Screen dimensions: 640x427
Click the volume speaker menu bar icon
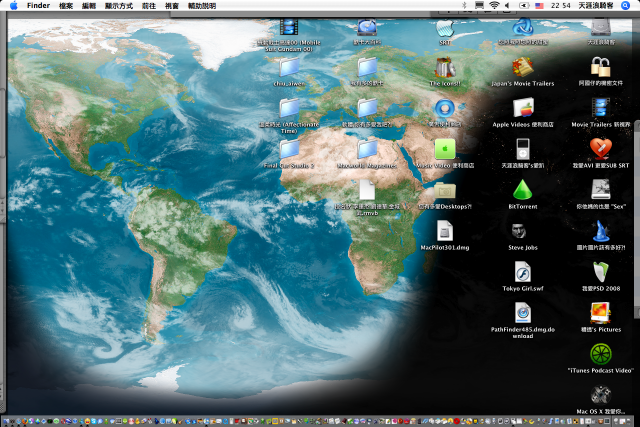click(x=507, y=5)
